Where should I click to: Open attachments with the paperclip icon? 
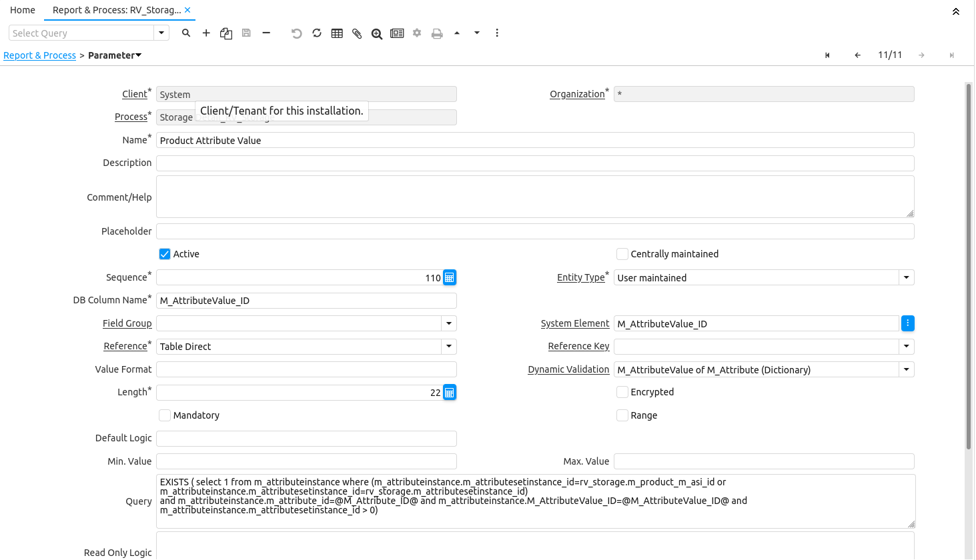pyautogui.click(x=357, y=33)
